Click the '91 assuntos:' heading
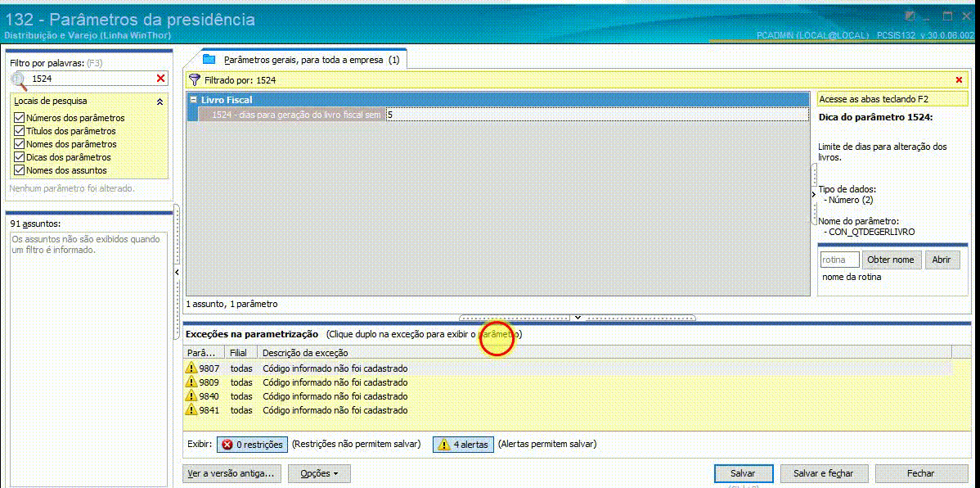The height and width of the screenshot is (488, 980). coord(35,224)
